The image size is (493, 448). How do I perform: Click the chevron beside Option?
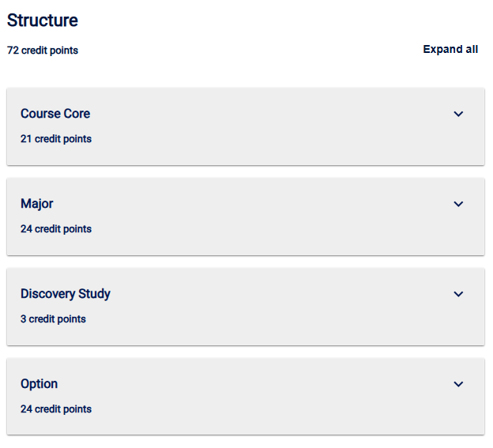pos(458,384)
